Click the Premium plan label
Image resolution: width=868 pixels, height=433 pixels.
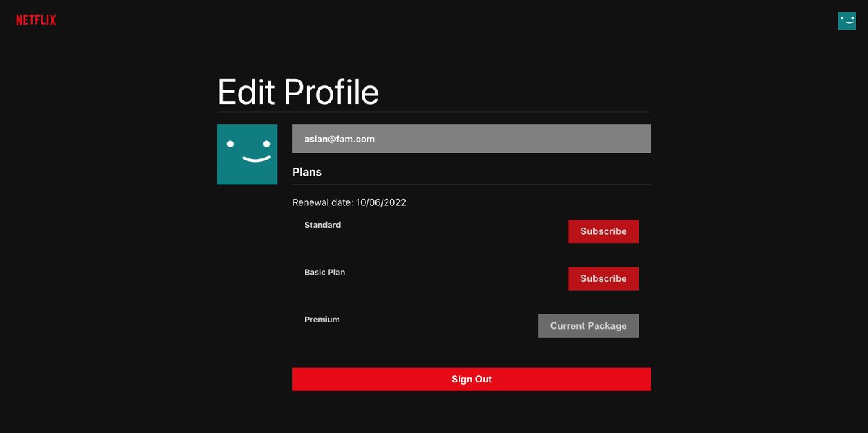(322, 319)
